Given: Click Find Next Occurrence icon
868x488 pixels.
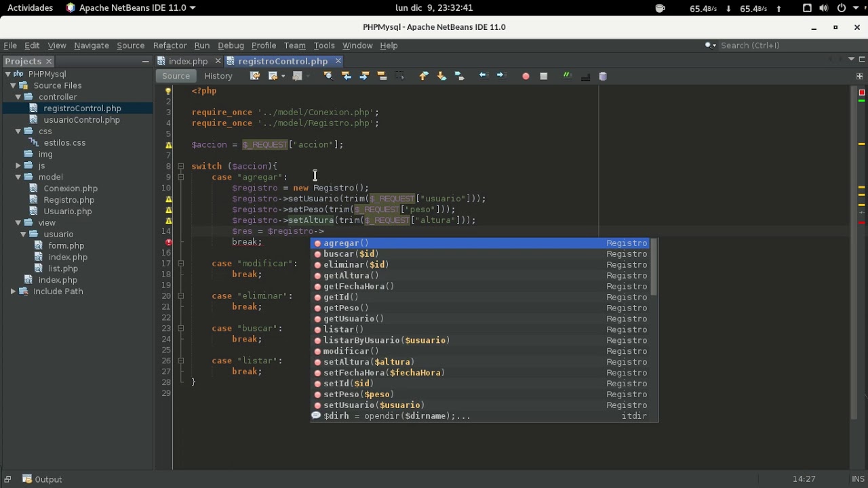Looking at the screenshot, I should 364,76.
